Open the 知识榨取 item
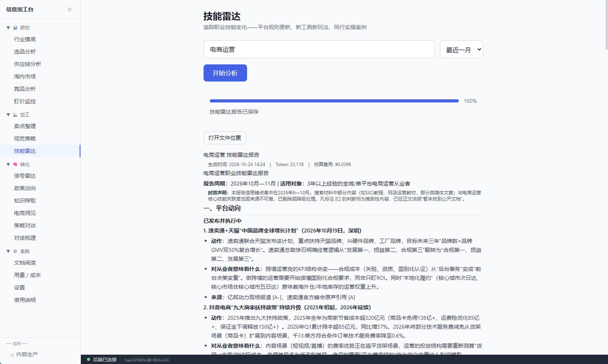The width and height of the screenshot is (608, 364). click(40, 201)
